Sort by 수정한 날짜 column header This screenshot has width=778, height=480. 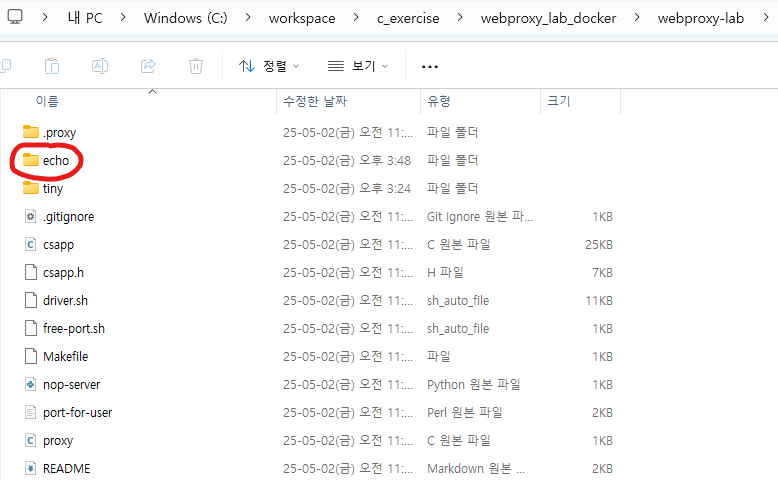pos(315,101)
